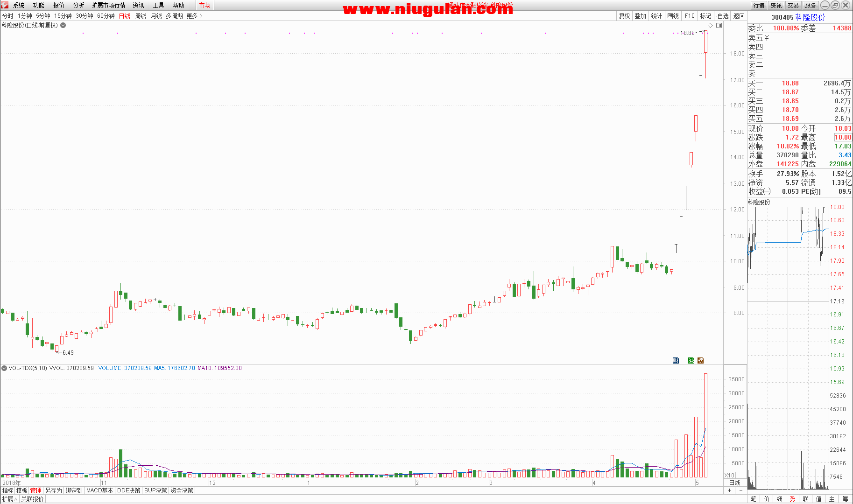
Task: Click the X10 volume scale marker
Action: pyautogui.click(x=730, y=475)
